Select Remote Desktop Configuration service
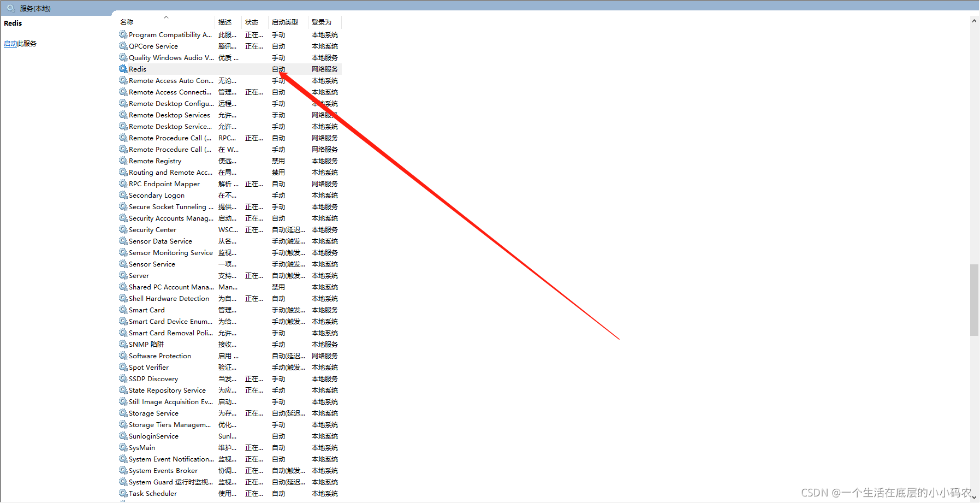The width and height of the screenshot is (980, 503). point(230,103)
